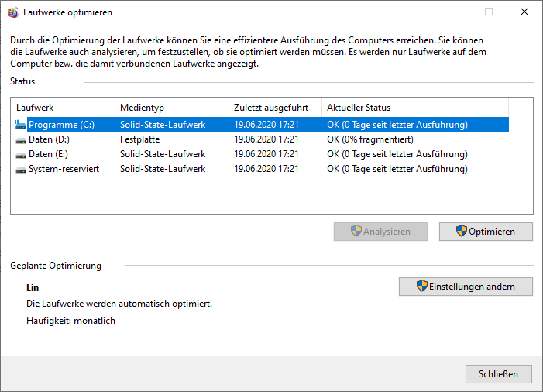543x392 pixels.
Task: Click the shield icon on Einstellungen ändern
Action: (422, 286)
